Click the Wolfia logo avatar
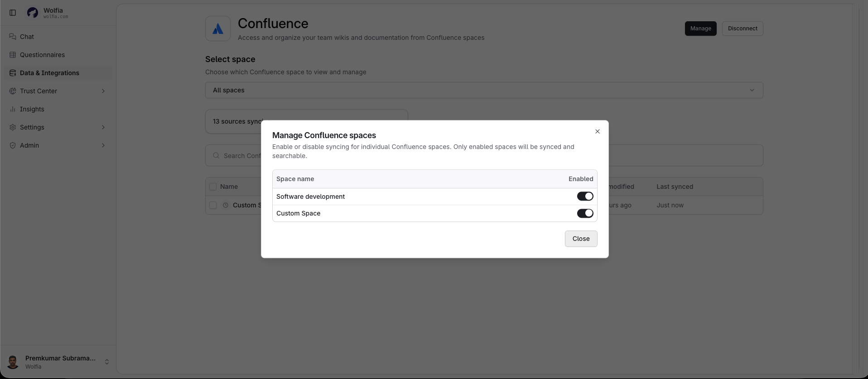 pyautogui.click(x=33, y=13)
